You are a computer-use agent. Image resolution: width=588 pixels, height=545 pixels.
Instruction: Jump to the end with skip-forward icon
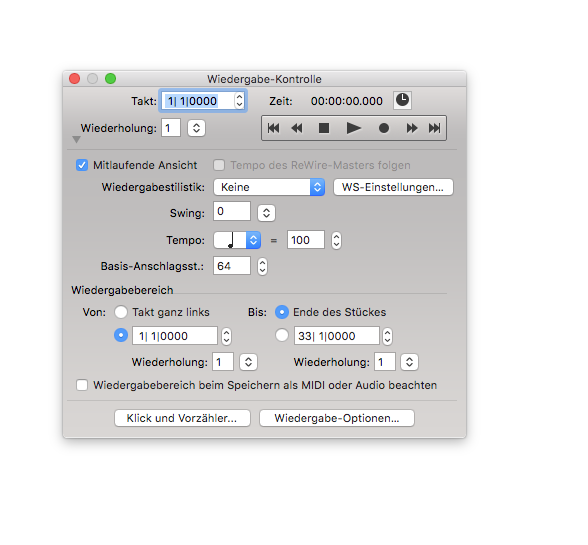[435, 128]
